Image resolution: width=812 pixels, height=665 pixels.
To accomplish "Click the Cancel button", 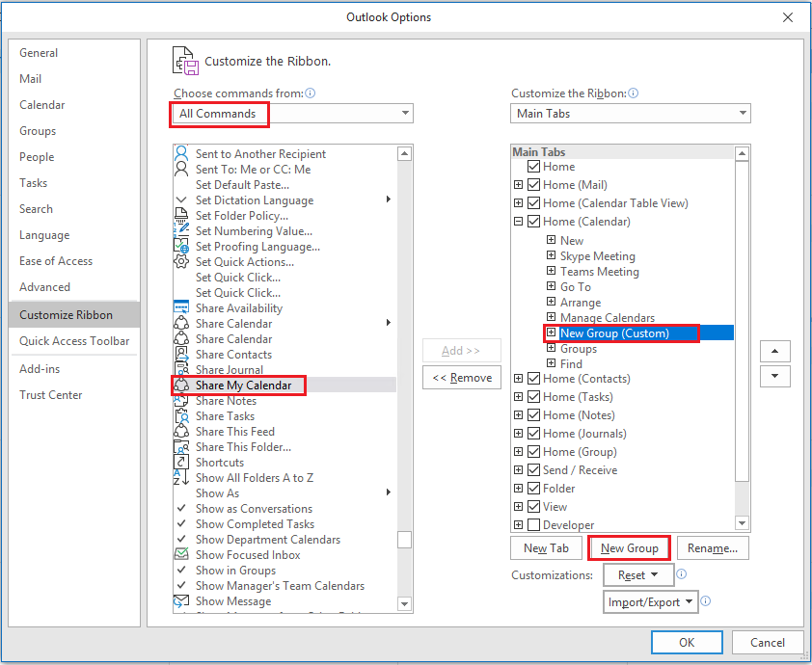I will coord(768,642).
